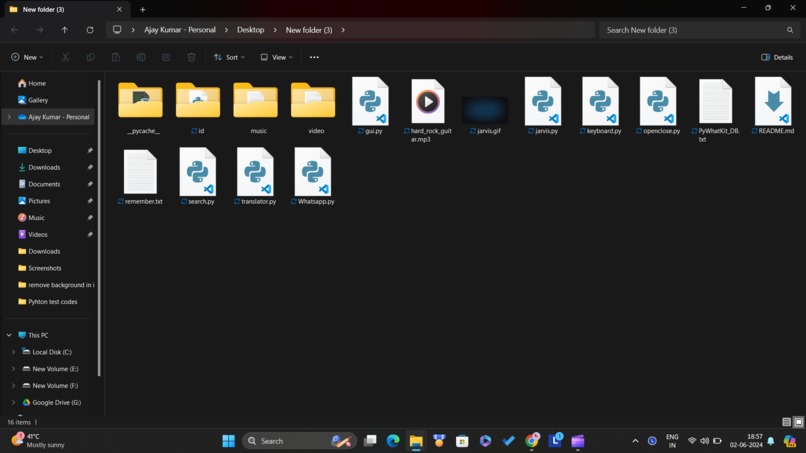Open the Sort dropdown
Image resolution: width=806 pixels, height=453 pixels.
pos(229,57)
